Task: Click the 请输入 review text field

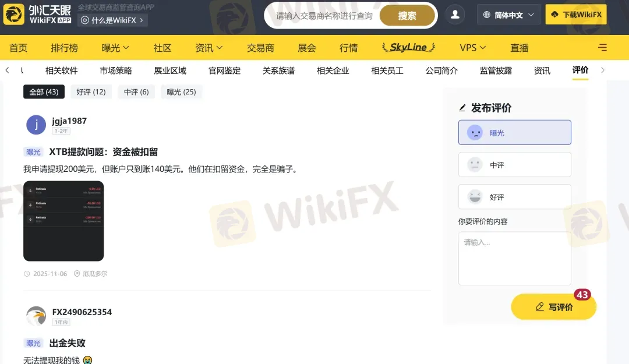Action: point(514,258)
